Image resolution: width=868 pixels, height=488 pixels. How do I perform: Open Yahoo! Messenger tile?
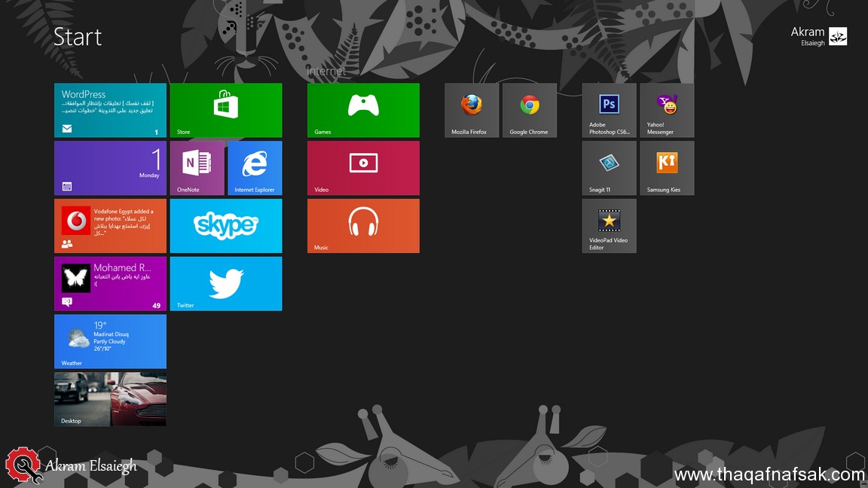click(667, 110)
